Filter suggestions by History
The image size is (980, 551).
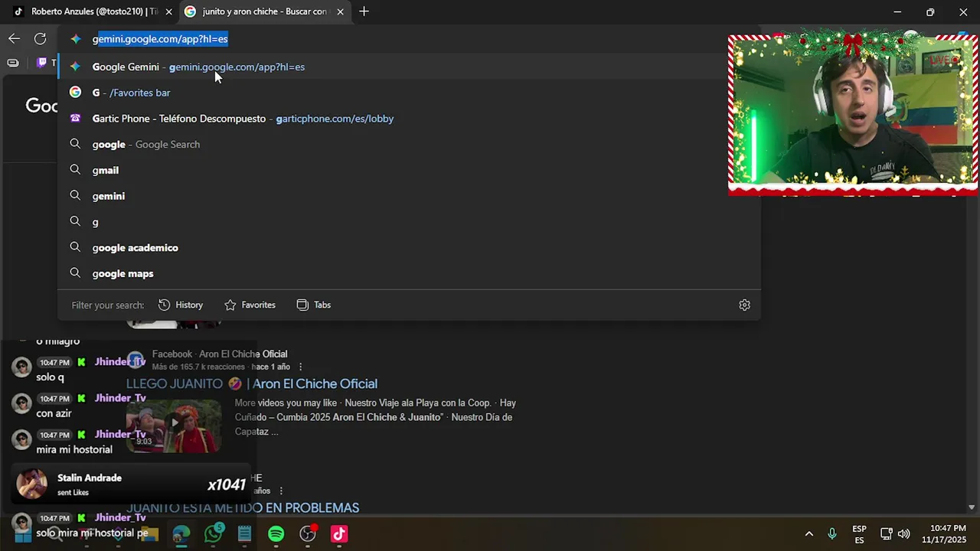pos(181,305)
